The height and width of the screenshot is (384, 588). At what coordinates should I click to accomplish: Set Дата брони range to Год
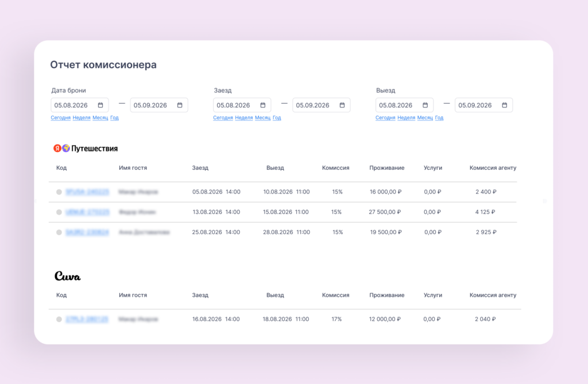pos(114,118)
